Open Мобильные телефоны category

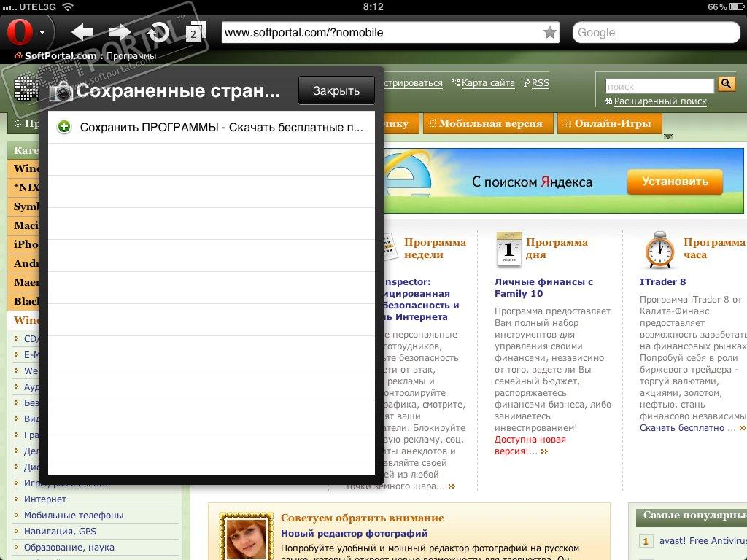coord(74,516)
